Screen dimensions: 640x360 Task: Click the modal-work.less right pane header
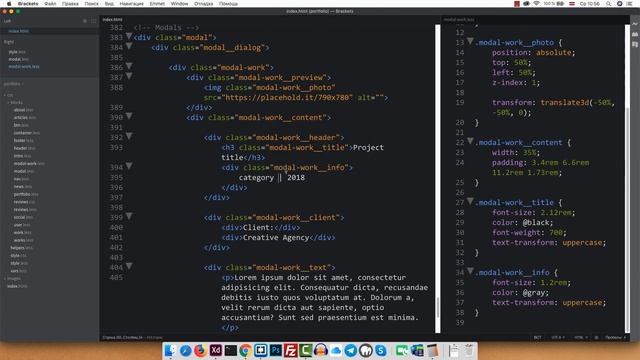point(459,19)
